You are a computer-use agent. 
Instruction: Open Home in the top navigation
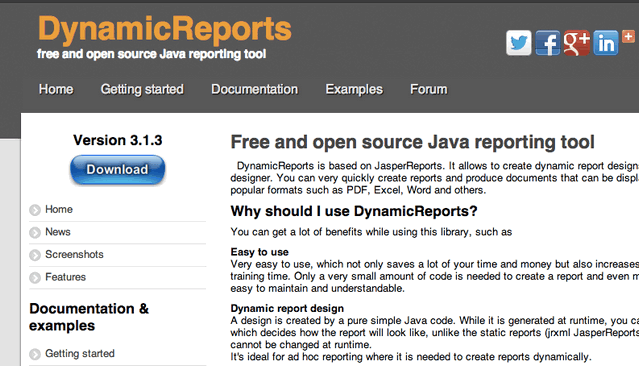pyautogui.click(x=56, y=89)
